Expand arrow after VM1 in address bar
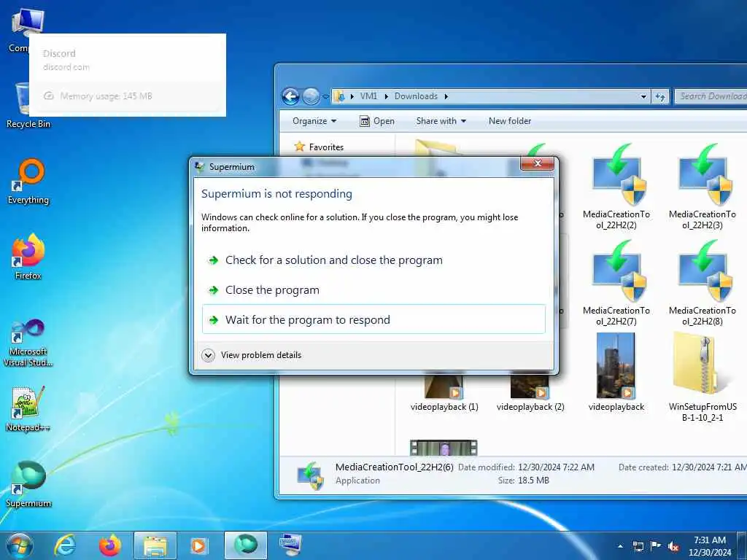The image size is (747, 560). pos(386,96)
